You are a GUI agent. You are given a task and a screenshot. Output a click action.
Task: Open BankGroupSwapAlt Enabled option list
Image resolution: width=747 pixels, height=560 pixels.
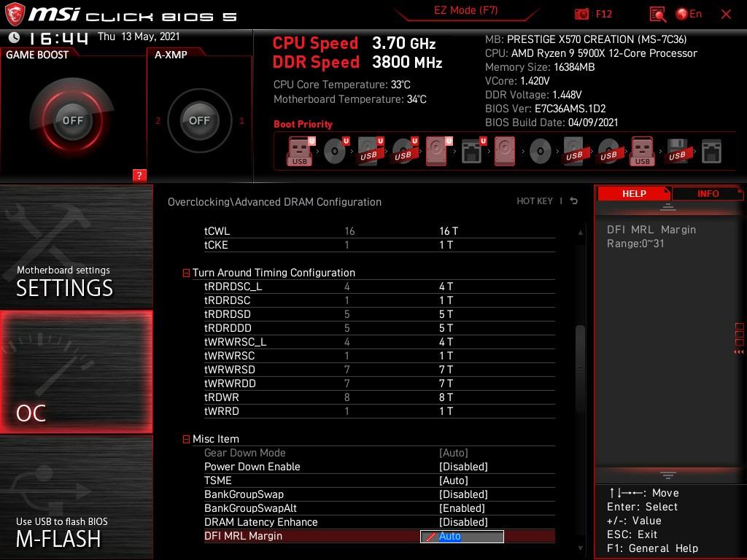pos(462,508)
